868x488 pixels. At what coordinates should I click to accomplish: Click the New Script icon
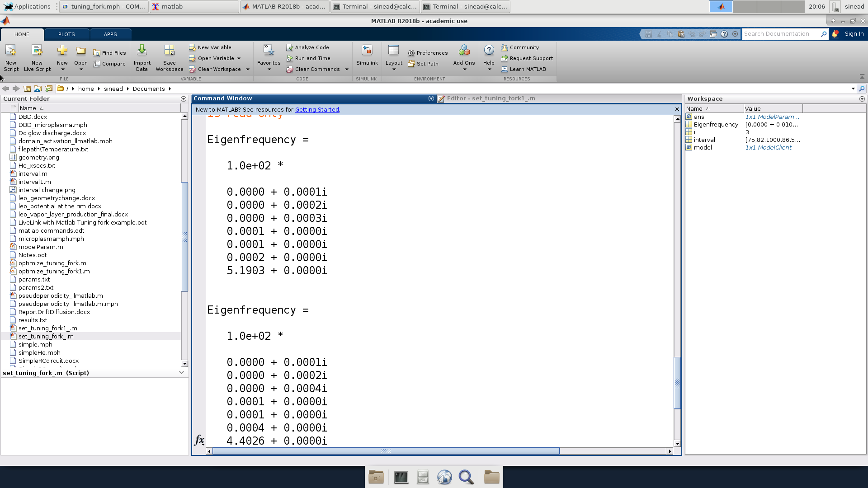(x=11, y=51)
